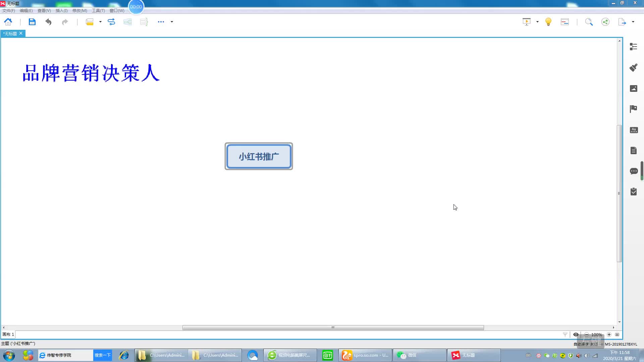The height and width of the screenshot is (362, 644).
Task: Open the Windows Start button
Action: pos(9,355)
